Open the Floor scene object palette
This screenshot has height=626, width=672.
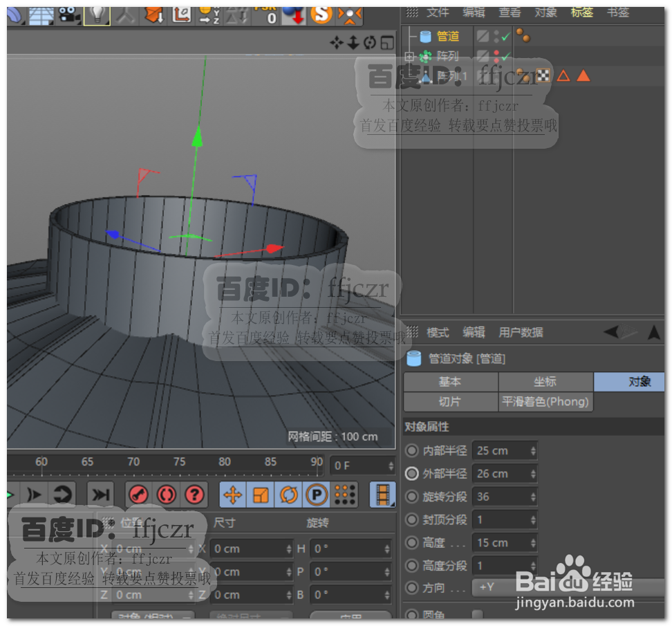click(x=41, y=15)
